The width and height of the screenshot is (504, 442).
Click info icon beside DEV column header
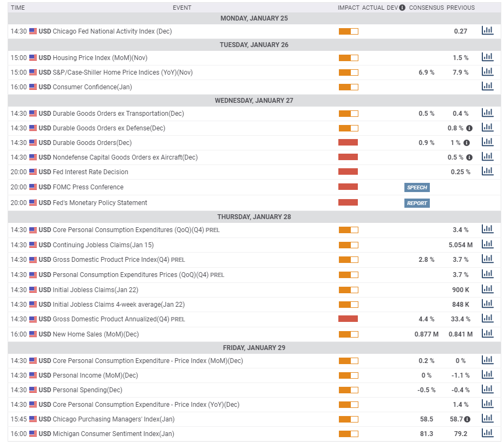(x=402, y=8)
